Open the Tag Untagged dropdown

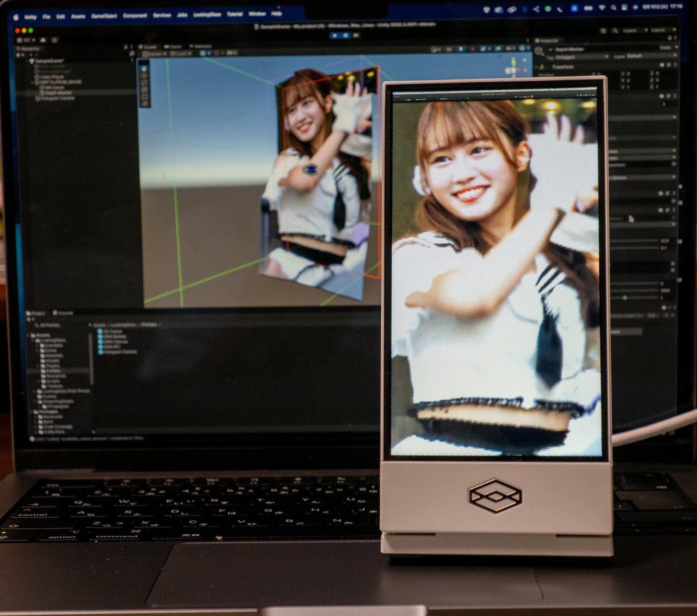click(582, 56)
